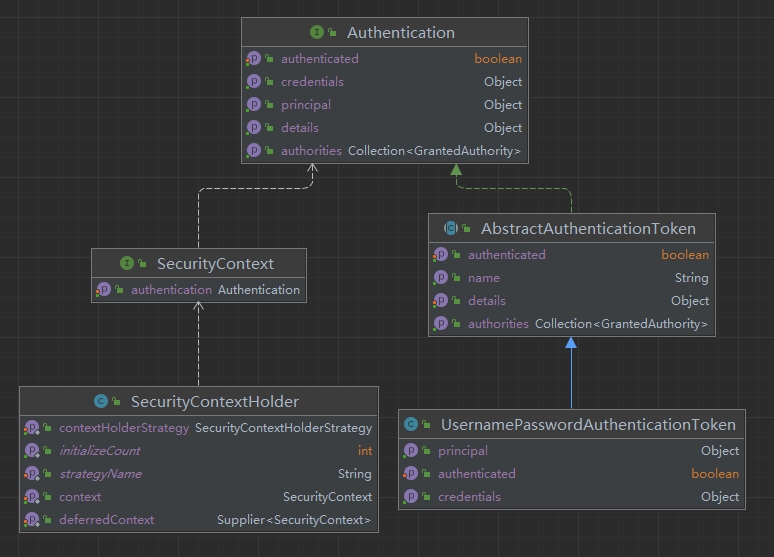Image resolution: width=774 pixels, height=557 pixels.
Task: Click property icon of UsernamePasswordAuthenticationToken authenticated row
Action: tap(410, 474)
